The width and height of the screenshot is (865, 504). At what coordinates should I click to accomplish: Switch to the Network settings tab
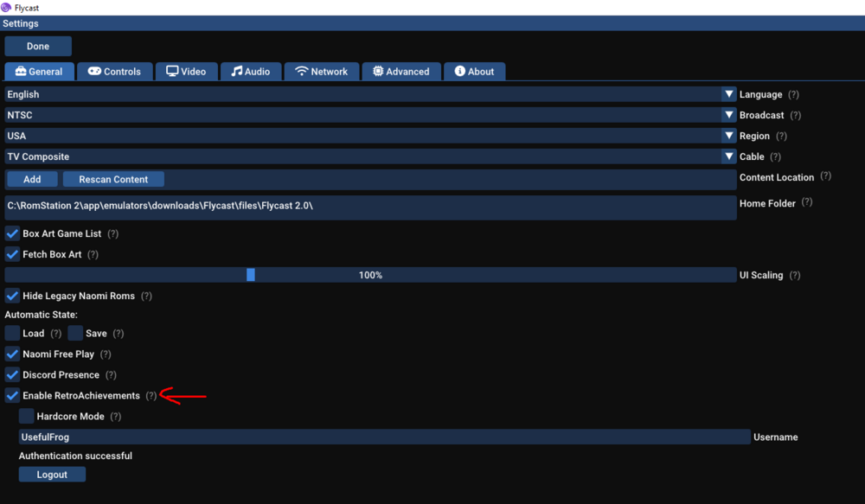[322, 71]
